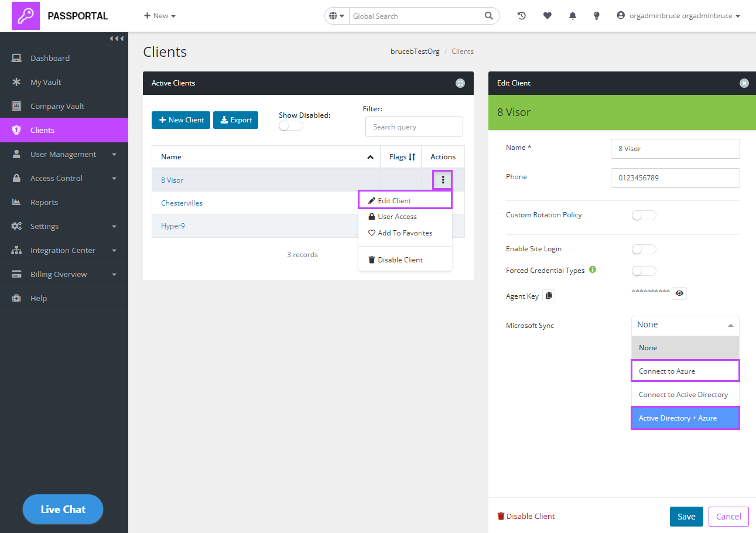Click the Passportal key logo
This screenshot has height=533, width=756.
coord(26,16)
